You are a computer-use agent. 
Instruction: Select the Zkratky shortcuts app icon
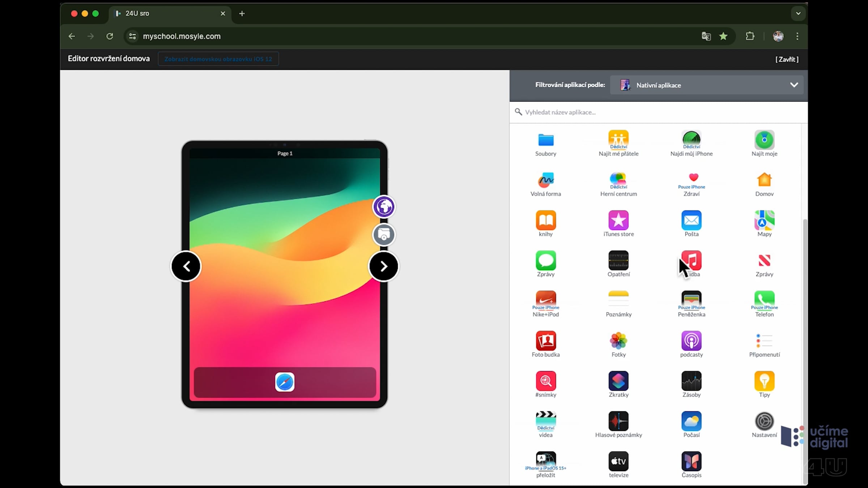[618, 381]
